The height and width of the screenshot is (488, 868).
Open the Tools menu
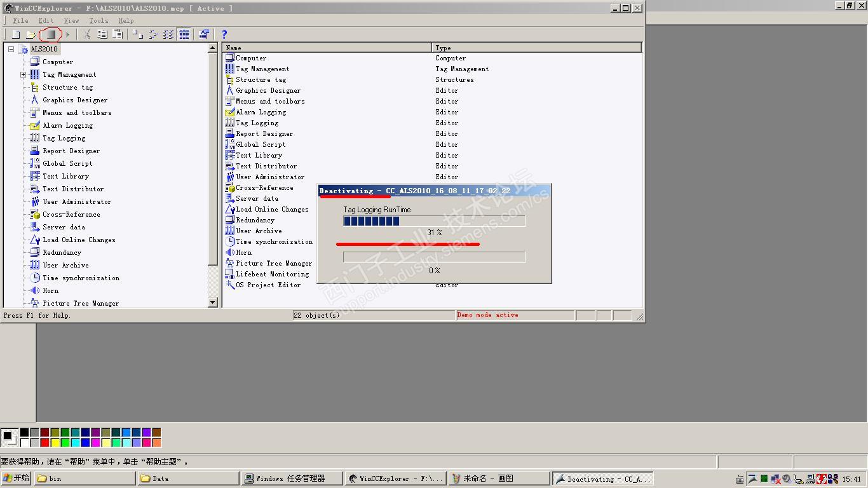click(x=98, y=20)
